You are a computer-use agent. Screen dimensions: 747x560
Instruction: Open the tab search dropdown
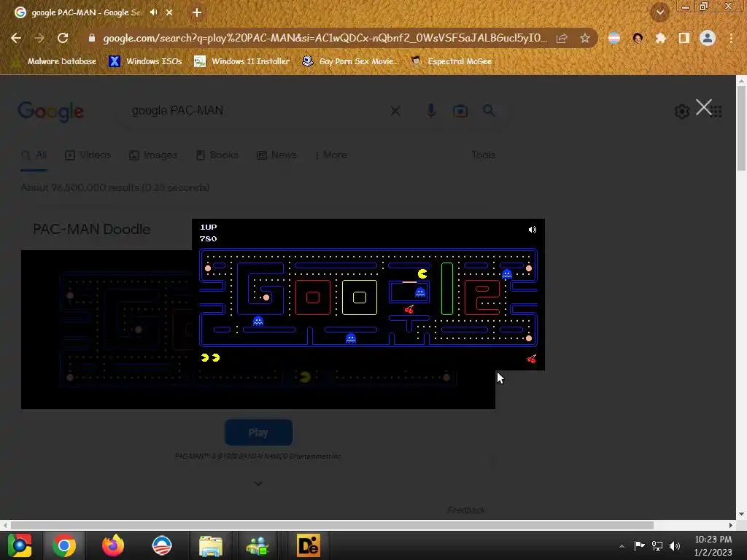point(659,12)
